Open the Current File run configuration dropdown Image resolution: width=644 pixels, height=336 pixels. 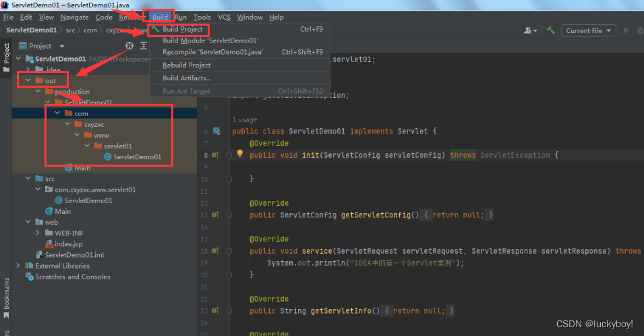point(589,30)
